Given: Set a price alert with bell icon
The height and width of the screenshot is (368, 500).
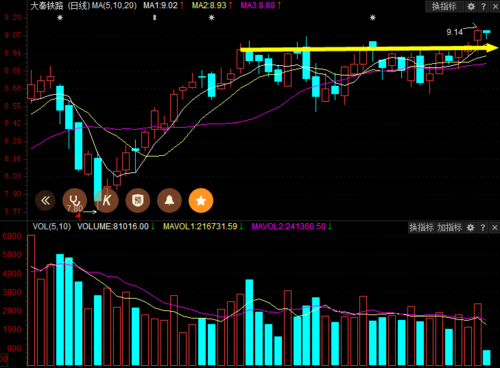Looking at the screenshot, I should (x=169, y=200).
